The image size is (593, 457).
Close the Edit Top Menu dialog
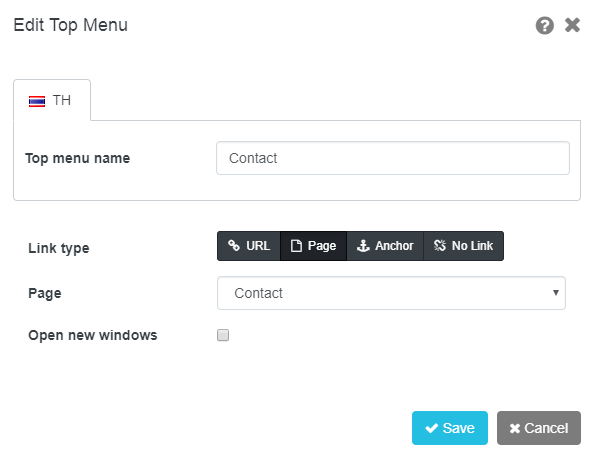click(572, 25)
